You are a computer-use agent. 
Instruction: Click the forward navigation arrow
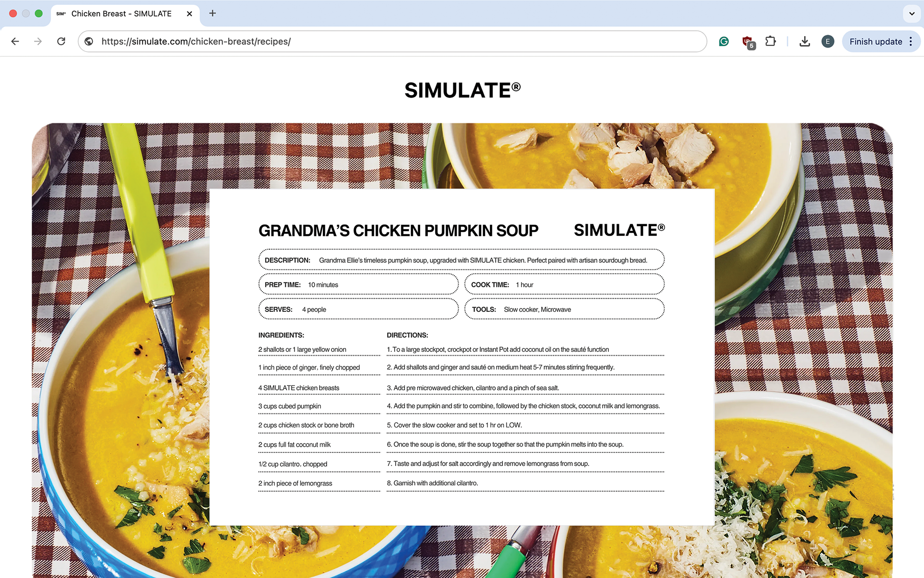(x=38, y=41)
